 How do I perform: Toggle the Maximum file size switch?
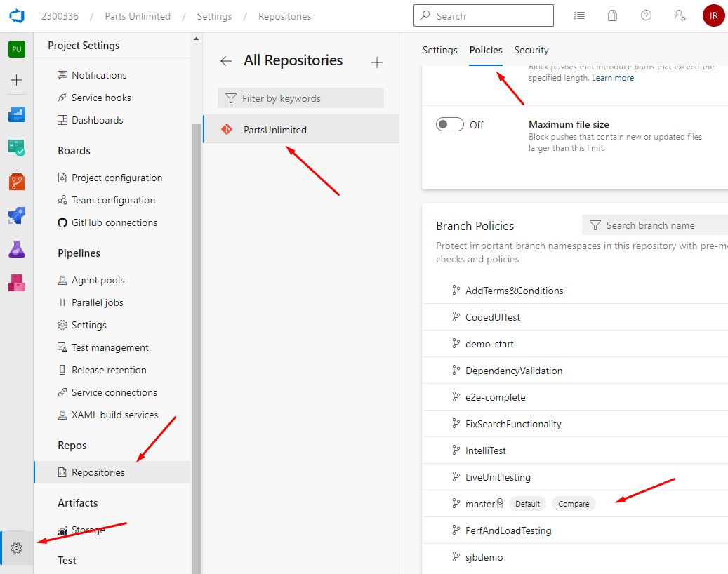click(x=449, y=124)
